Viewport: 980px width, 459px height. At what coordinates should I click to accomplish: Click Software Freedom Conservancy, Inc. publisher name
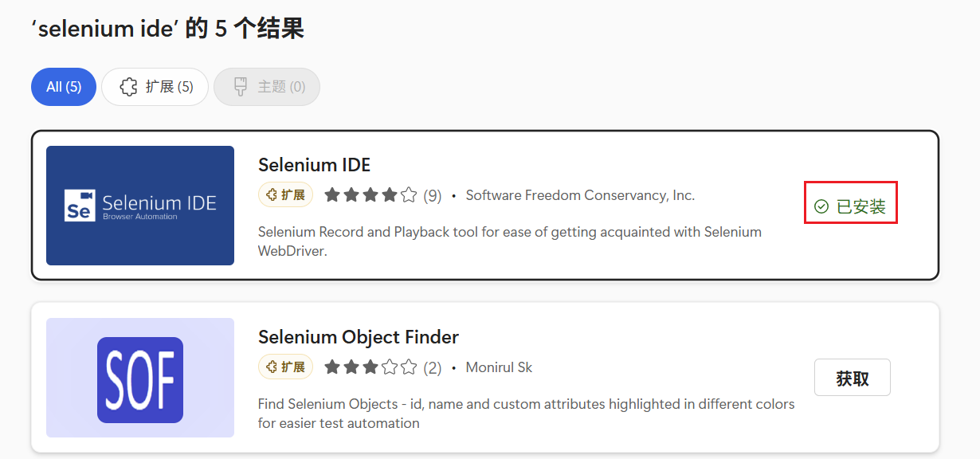tap(580, 195)
